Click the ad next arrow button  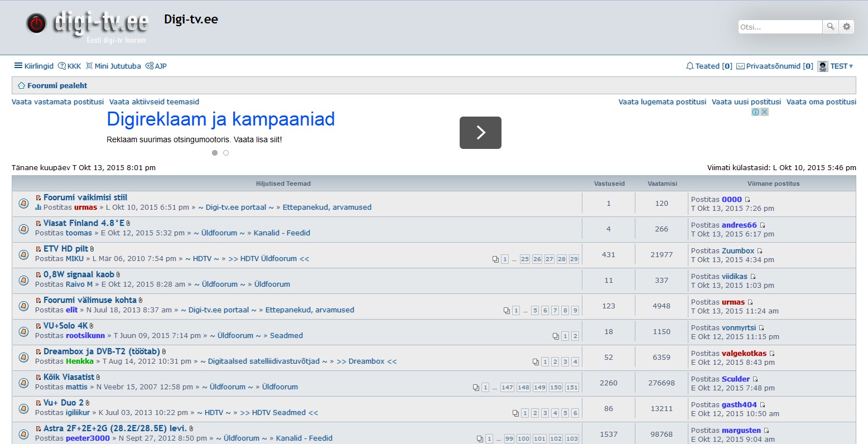[480, 133]
